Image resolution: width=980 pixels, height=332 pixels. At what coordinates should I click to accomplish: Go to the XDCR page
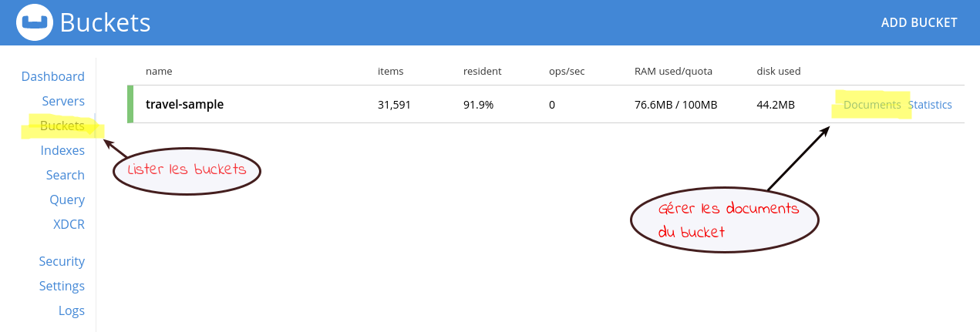(69, 224)
